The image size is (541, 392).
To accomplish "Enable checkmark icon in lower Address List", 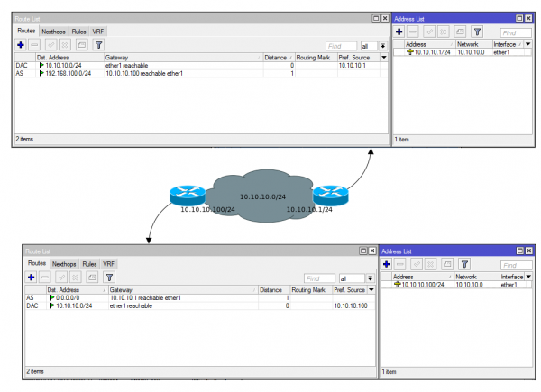I will pos(417,264).
